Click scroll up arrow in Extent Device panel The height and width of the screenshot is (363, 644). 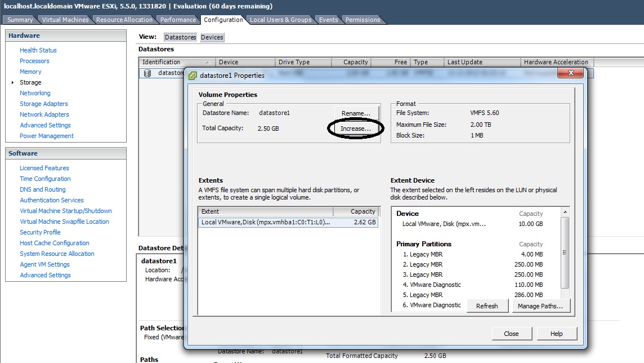(x=565, y=212)
